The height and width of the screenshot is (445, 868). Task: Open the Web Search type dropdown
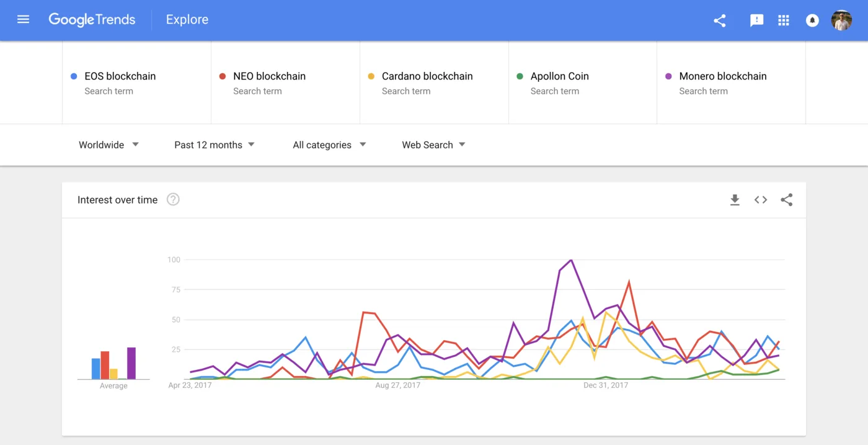tap(433, 145)
